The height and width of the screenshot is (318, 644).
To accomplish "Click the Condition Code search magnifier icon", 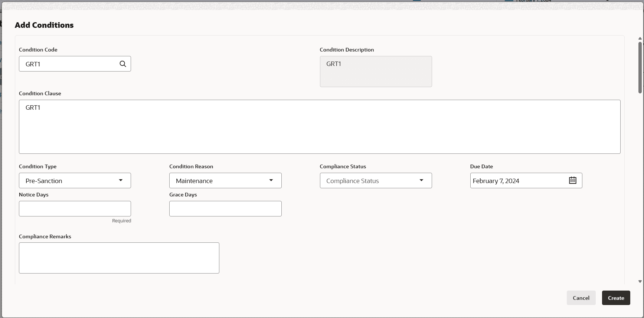I will click(x=123, y=64).
